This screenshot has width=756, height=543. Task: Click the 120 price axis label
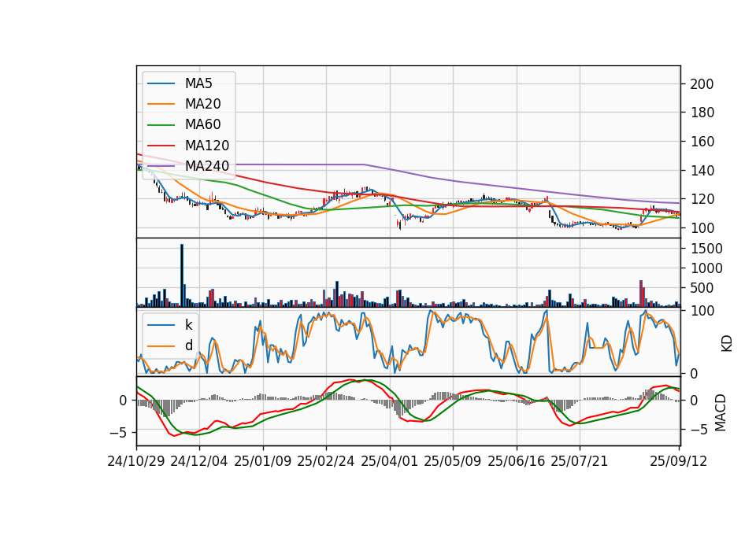tap(702, 199)
